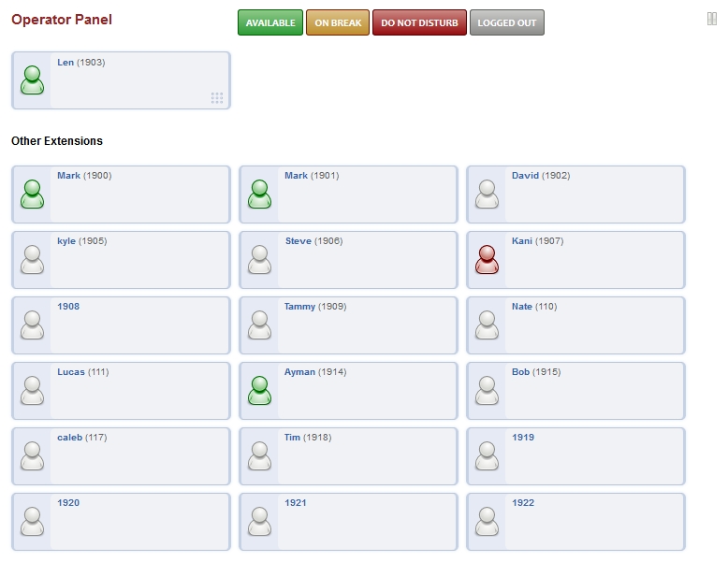Select the extension 1922 link

point(523,503)
